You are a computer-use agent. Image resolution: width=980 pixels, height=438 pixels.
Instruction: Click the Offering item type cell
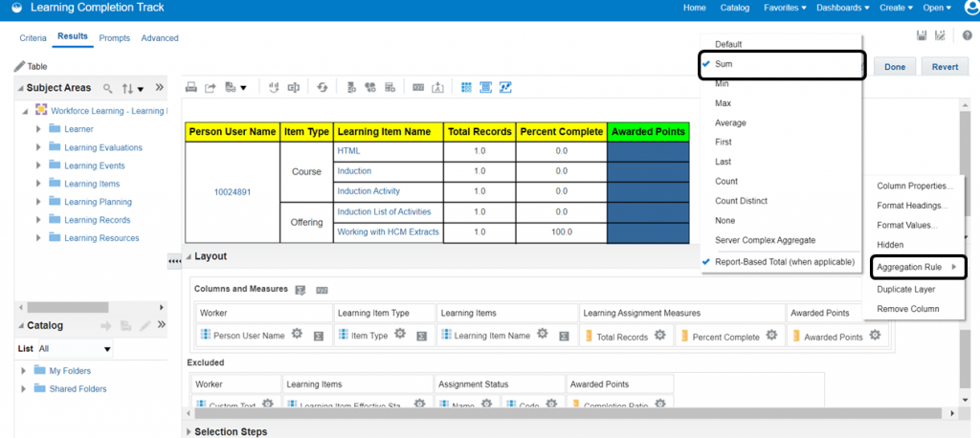(307, 222)
